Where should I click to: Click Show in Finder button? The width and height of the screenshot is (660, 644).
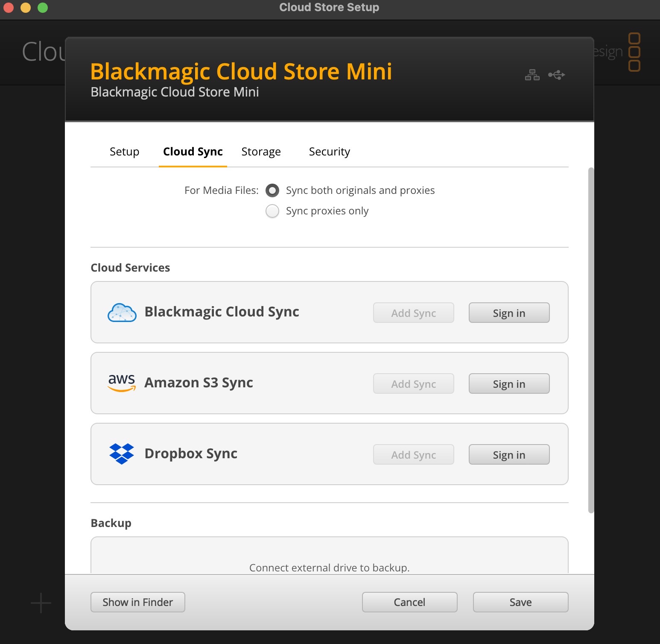pyautogui.click(x=137, y=602)
